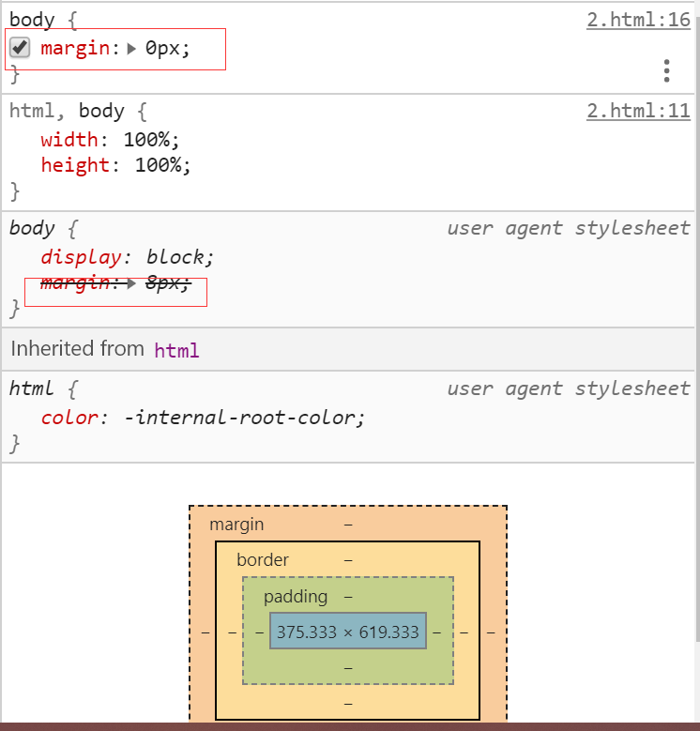
Task: Click user agent stylesheet label of body rule
Action: [568, 228]
